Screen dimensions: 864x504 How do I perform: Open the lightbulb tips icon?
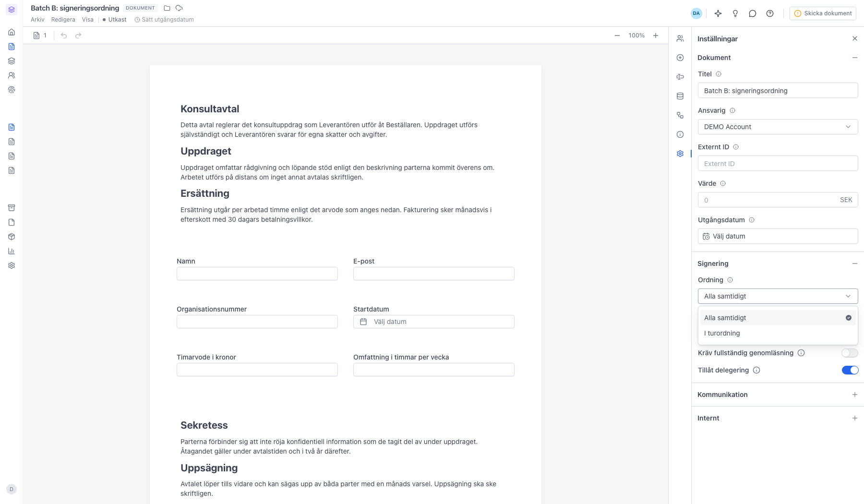735,13
